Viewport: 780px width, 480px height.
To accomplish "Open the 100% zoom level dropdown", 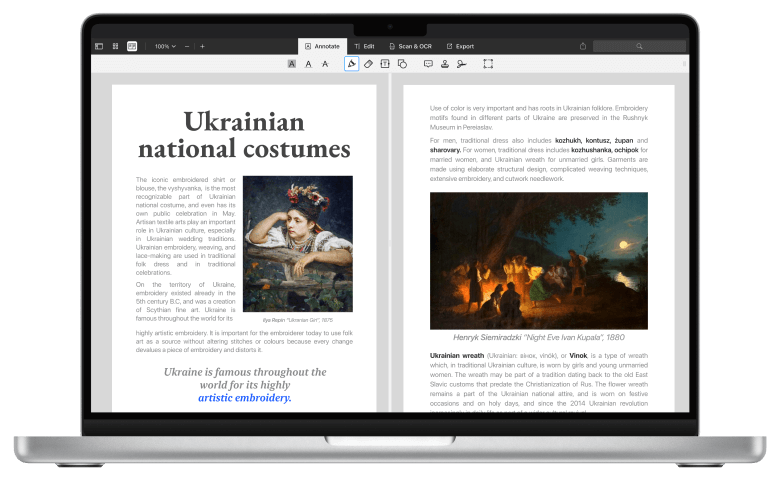I will pos(165,46).
